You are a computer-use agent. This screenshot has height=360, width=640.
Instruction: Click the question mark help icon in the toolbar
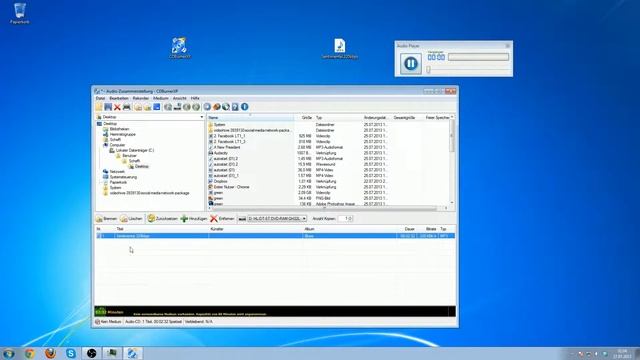point(235,107)
